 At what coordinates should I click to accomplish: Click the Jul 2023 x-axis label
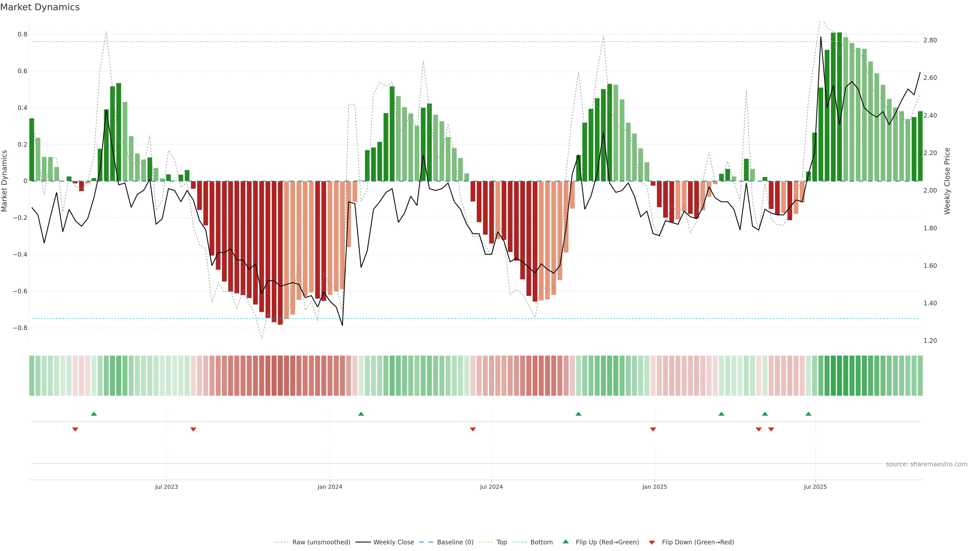[x=166, y=487]
